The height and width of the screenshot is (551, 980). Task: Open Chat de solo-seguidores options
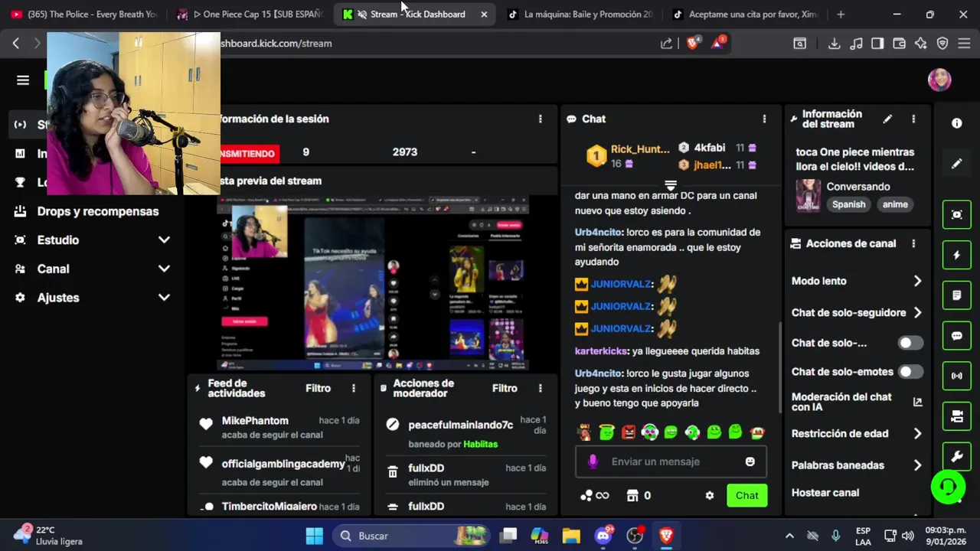coord(917,312)
